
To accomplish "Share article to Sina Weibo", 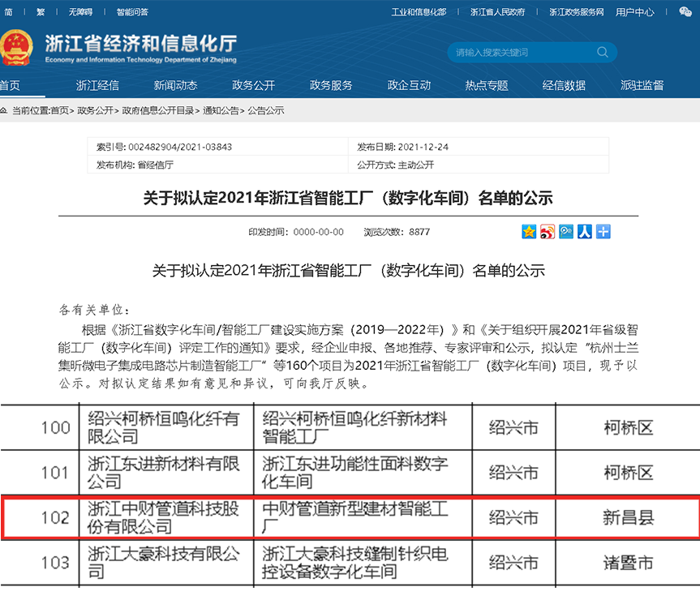I will [548, 232].
